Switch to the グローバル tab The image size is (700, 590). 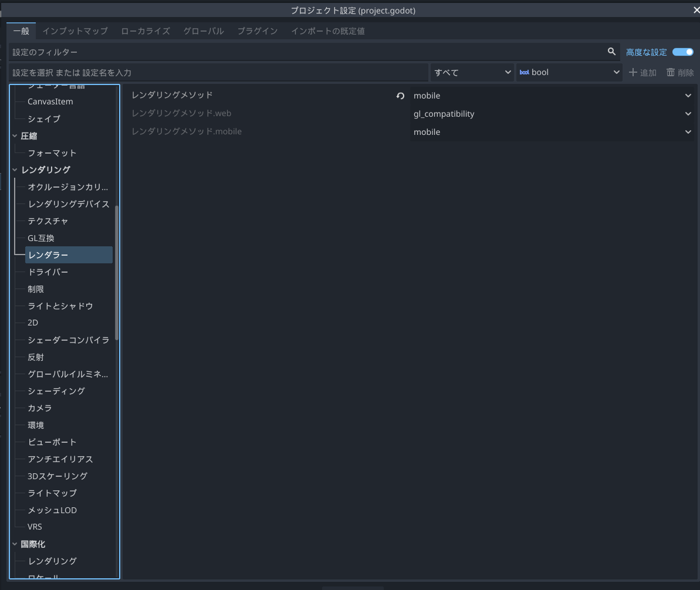(x=204, y=31)
